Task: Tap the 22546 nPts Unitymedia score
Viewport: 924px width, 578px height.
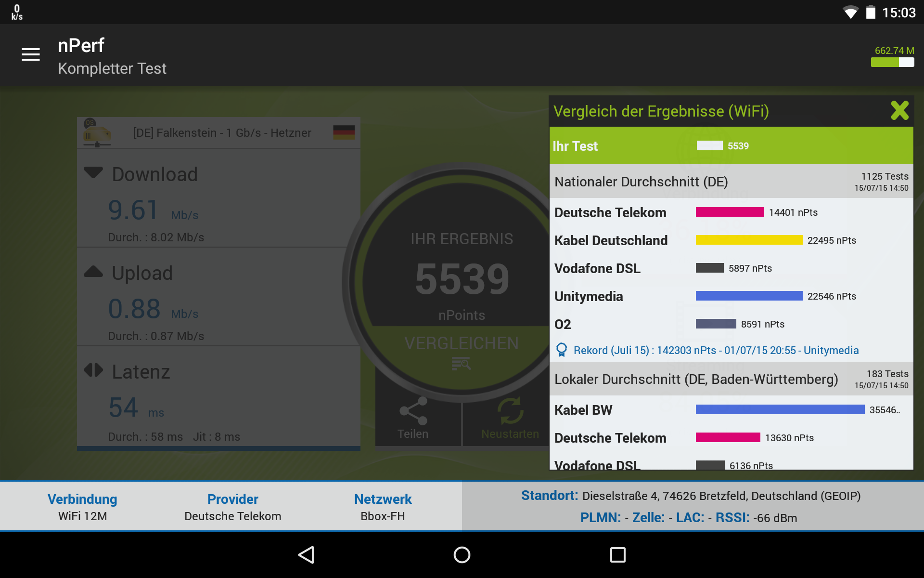Action: 832,296
